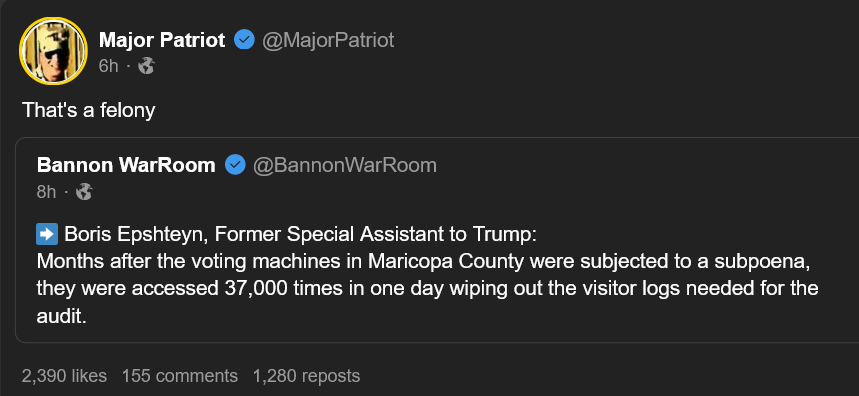The width and height of the screenshot is (859, 396).
Task: Open the 155 comments
Action: (x=180, y=376)
